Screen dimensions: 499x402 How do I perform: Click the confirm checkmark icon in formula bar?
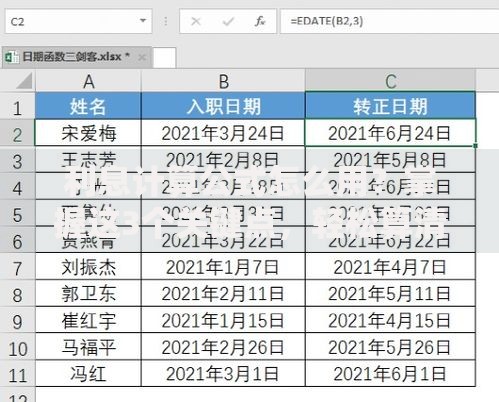pos(228,22)
